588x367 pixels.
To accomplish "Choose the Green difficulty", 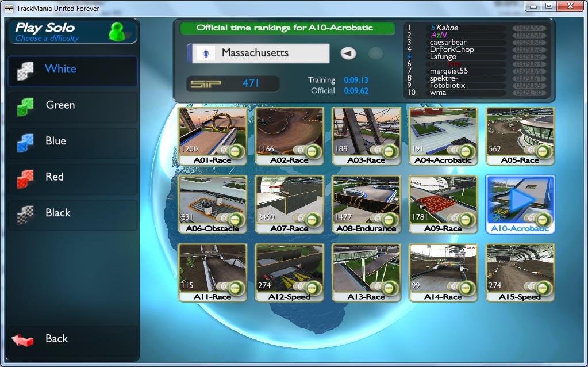I will coord(72,105).
